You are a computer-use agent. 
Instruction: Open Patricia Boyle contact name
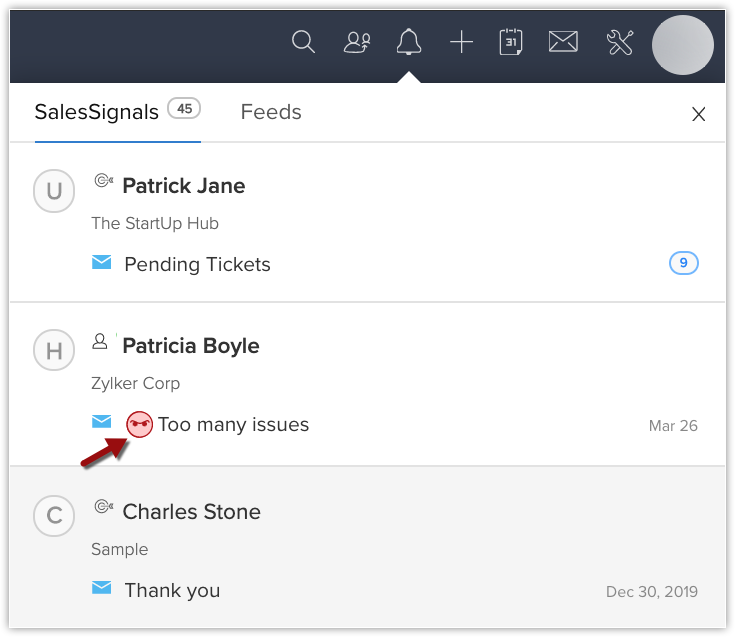pyautogui.click(x=190, y=346)
